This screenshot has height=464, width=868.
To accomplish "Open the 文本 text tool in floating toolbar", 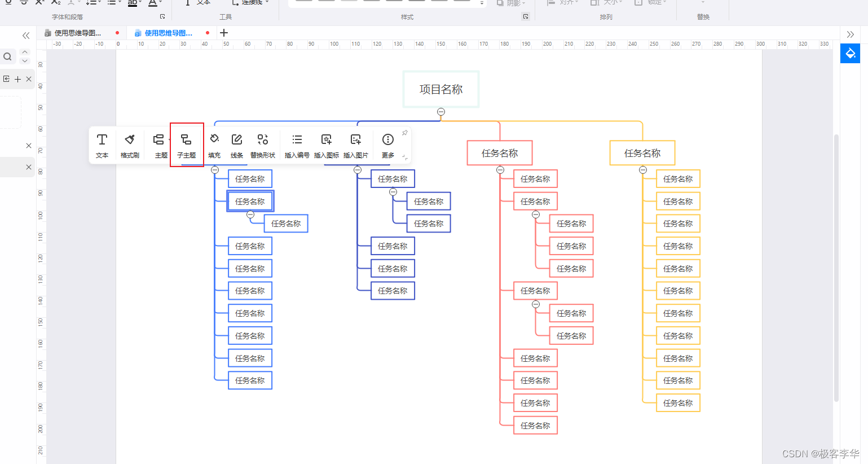I will (x=102, y=145).
